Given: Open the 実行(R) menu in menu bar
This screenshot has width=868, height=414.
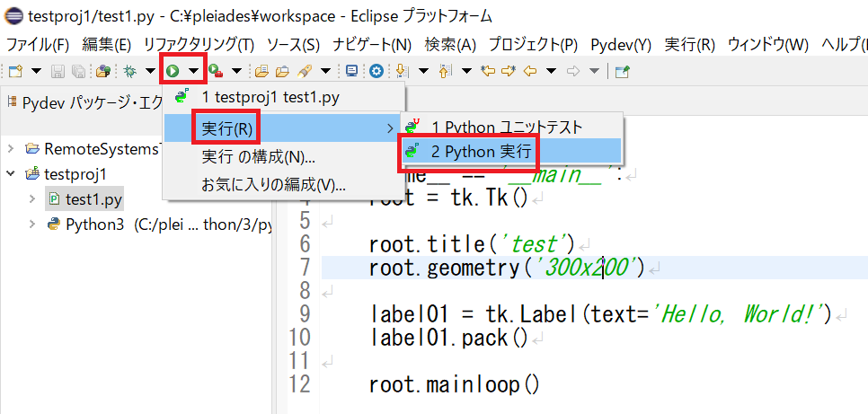Looking at the screenshot, I should (x=690, y=44).
